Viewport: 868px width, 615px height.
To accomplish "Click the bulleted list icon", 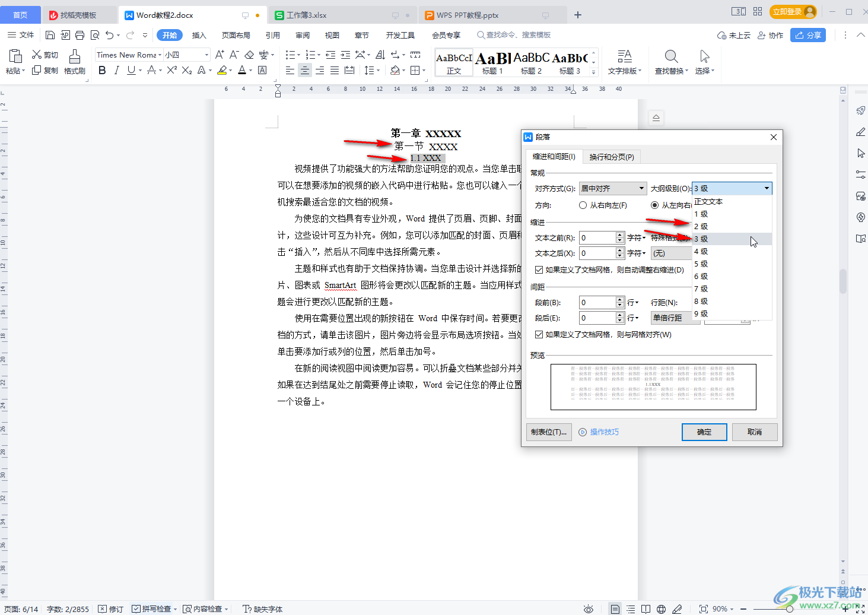I will point(290,55).
